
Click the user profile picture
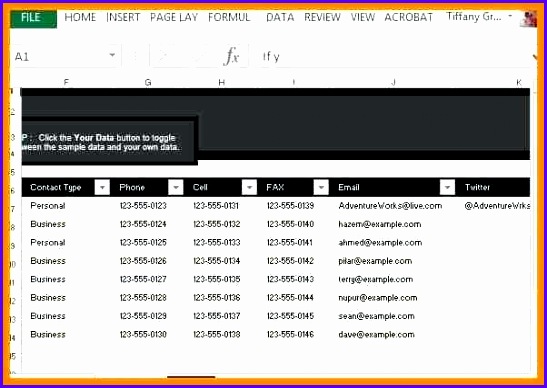pyautogui.click(x=528, y=18)
